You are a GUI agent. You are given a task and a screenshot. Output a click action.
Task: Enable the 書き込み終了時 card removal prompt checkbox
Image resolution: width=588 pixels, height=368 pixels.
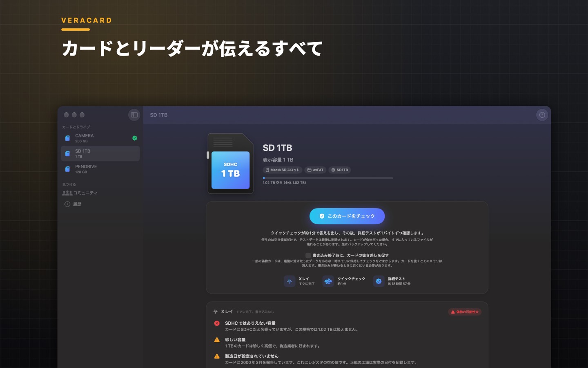308,255
